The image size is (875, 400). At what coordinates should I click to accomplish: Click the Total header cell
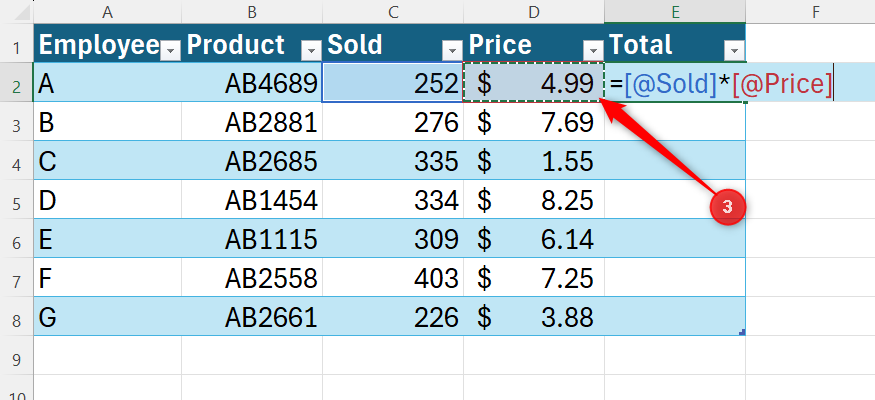(x=675, y=43)
